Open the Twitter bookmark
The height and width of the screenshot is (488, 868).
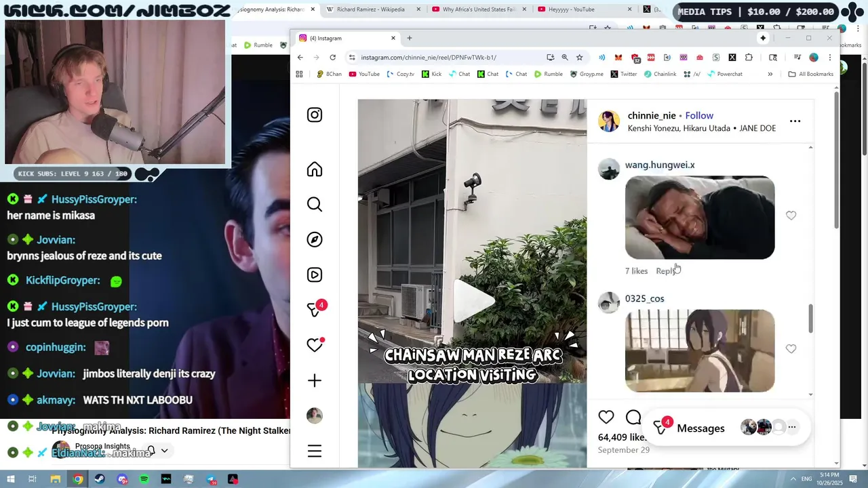pyautogui.click(x=624, y=74)
